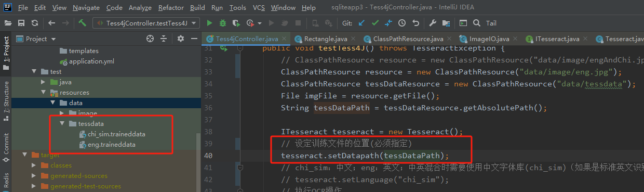Click collapse all icon in Project panel
The width and height of the screenshot is (644, 192).
tap(164, 39)
